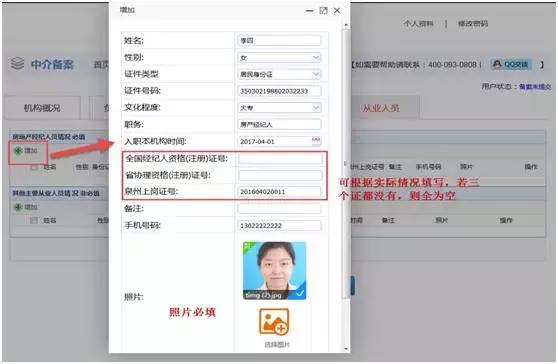The width and height of the screenshot is (558, 364).
Task: Click the 用户状态 status link
Action: pos(535,86)
